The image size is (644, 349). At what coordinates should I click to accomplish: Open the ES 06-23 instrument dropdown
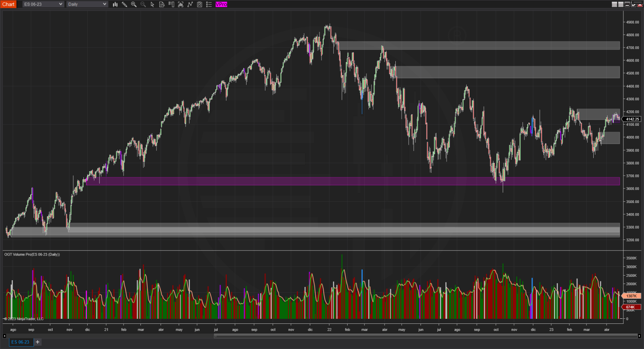coord(43,4)
